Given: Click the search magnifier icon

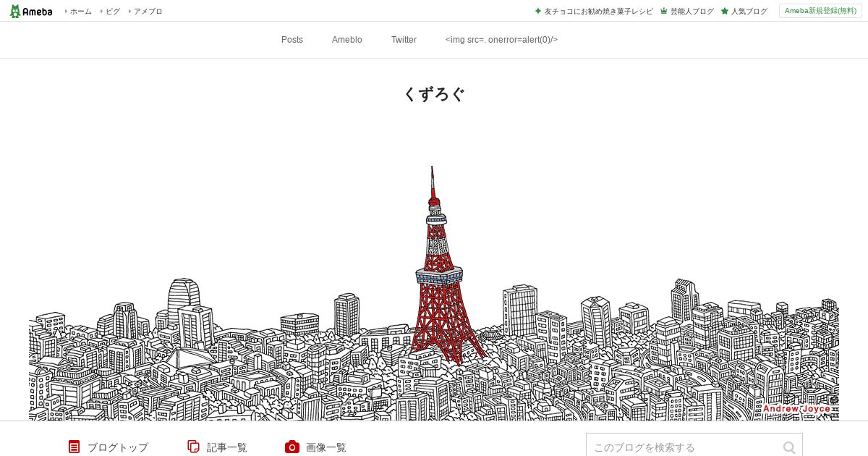Looking at the screenshot, I should click(x=789, y=447).
